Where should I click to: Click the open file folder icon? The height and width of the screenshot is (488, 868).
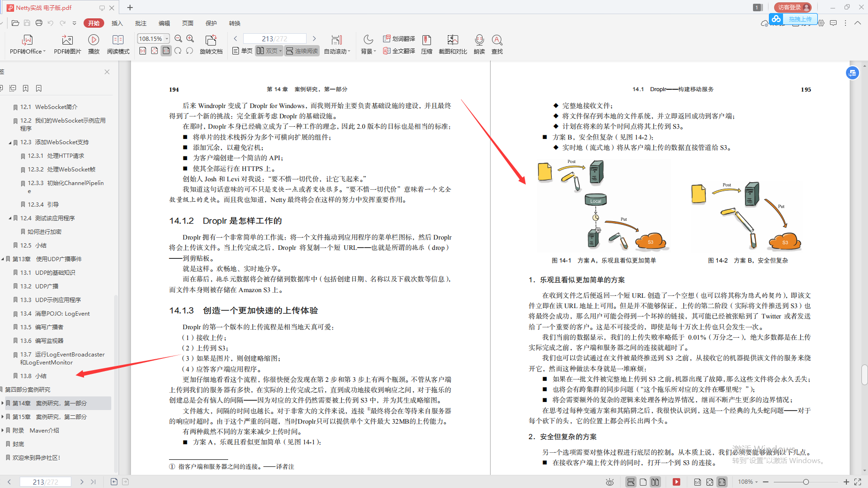click(x=15, y=23)
